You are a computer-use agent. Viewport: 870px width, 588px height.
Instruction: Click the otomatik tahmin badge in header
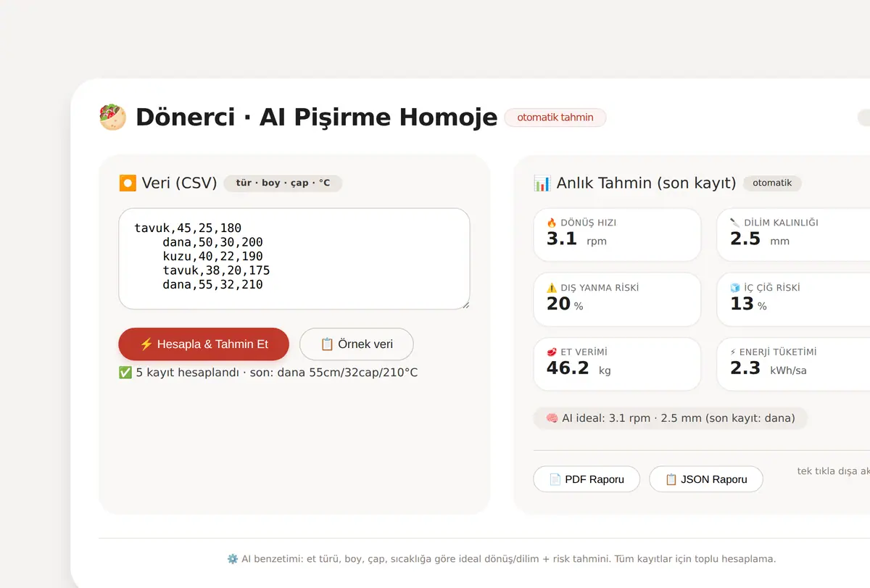[555, 117]
